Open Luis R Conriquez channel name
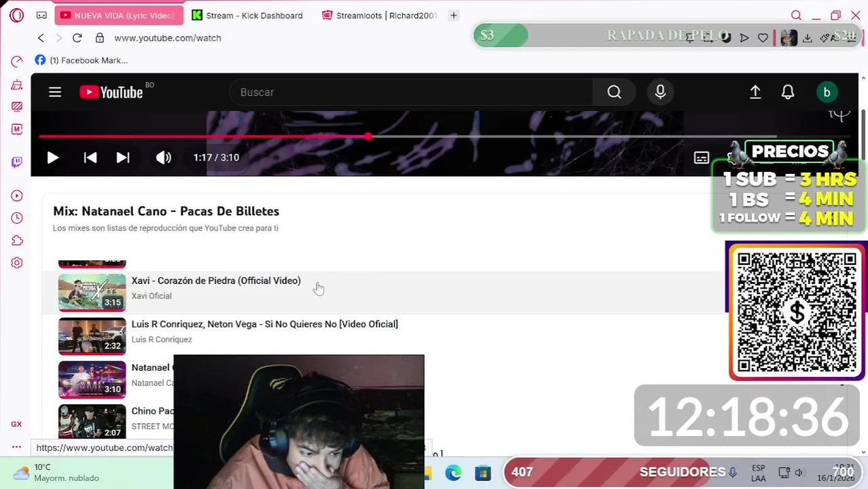 pos(162,340)
